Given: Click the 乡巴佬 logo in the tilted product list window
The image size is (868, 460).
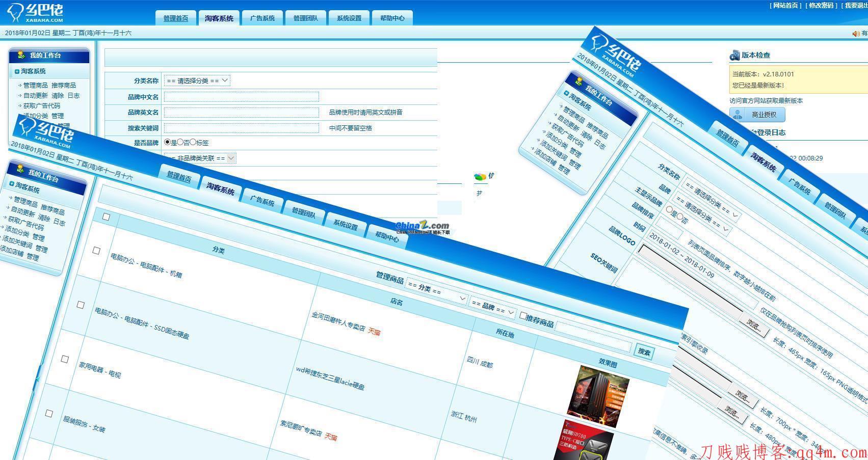Looking at the screenshot, I should (x=45, y=132).
